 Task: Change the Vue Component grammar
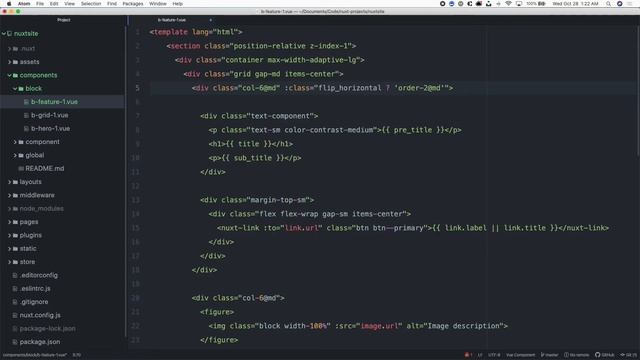pyautogui.click(x=520, y=355)
